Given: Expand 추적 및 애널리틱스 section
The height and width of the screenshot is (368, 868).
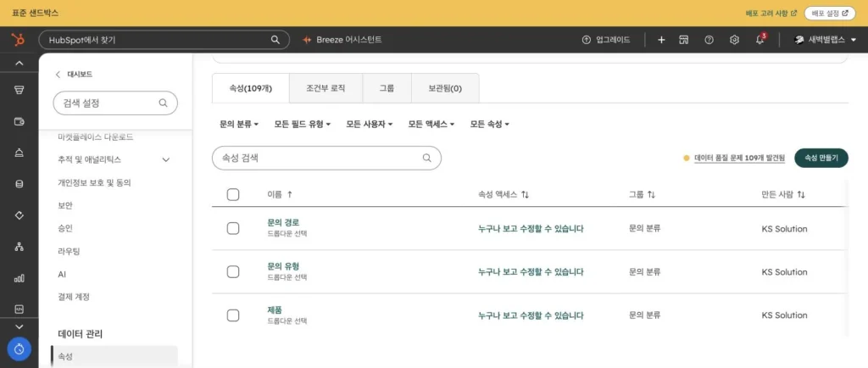Looking at the screenshot, I should pos(114,159).
